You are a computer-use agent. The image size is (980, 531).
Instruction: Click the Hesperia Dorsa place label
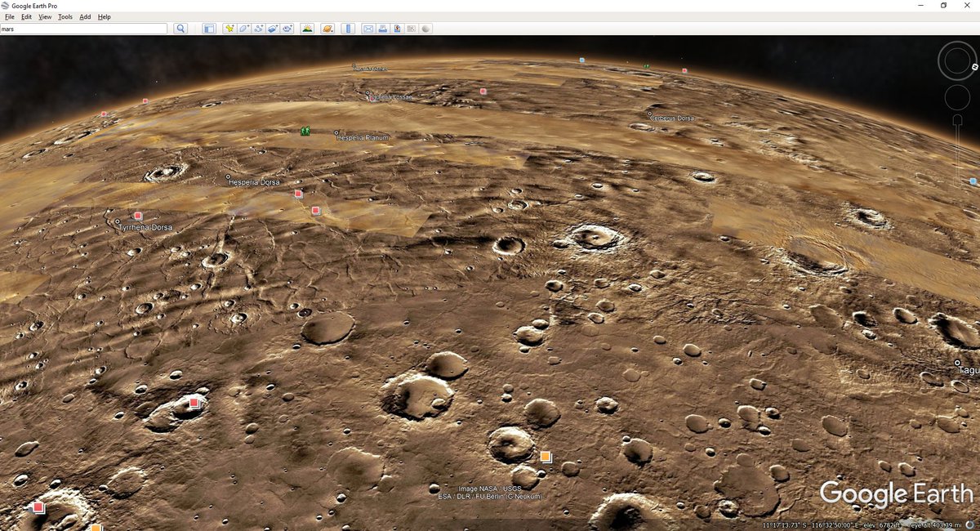(x=255, y=182)
